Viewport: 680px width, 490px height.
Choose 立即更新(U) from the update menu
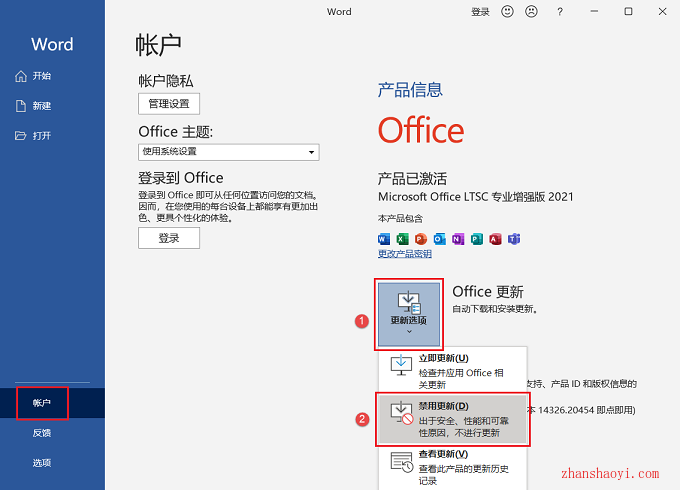pos(453,371)
